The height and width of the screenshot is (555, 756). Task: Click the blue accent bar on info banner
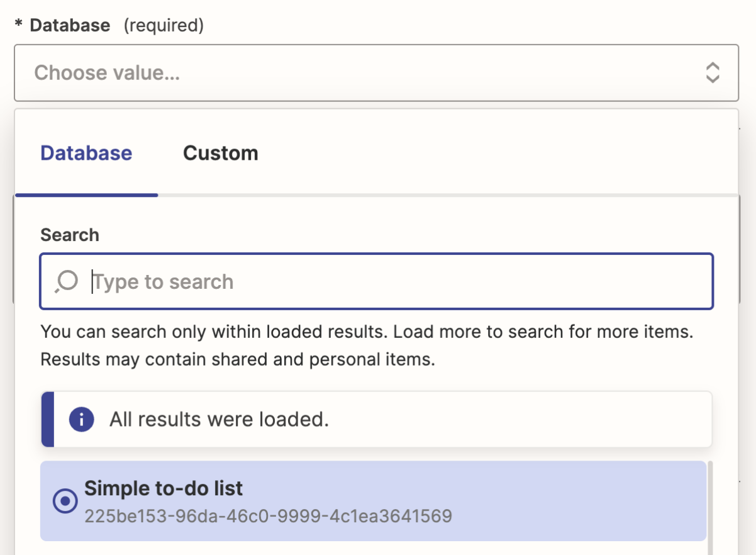tap(47, 419)
